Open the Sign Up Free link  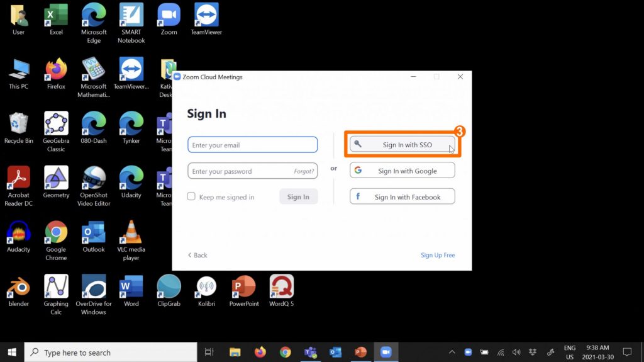(x=438, y=255)
